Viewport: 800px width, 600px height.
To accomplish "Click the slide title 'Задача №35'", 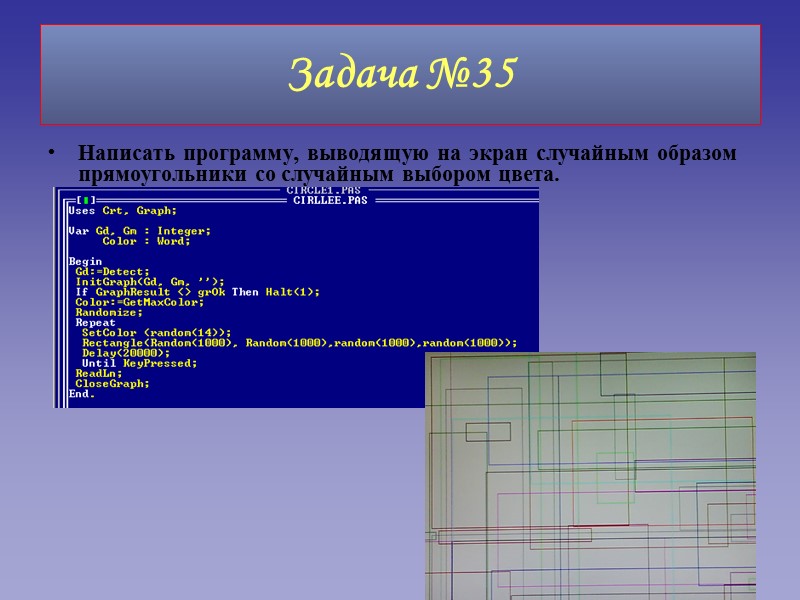I will click(403, 73).
